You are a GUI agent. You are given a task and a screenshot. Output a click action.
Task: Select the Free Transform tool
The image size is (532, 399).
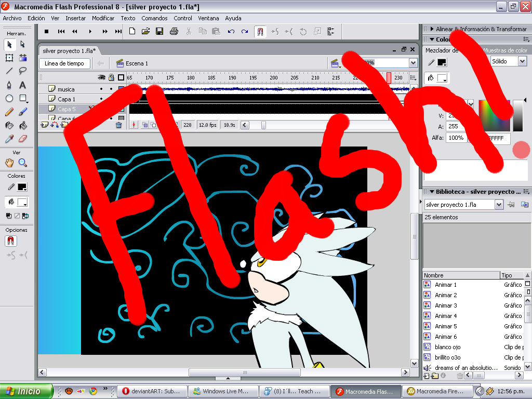pyautogui.click(x=9, y=58)
